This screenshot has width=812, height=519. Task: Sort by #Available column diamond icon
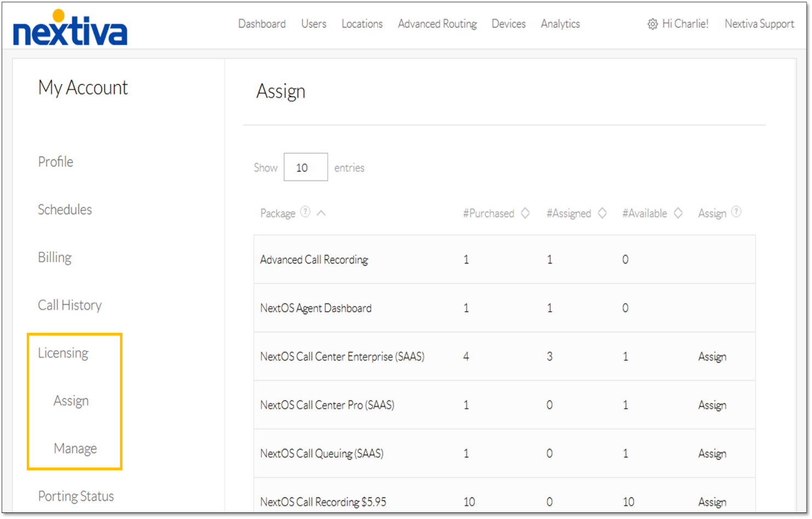[678, 213]
